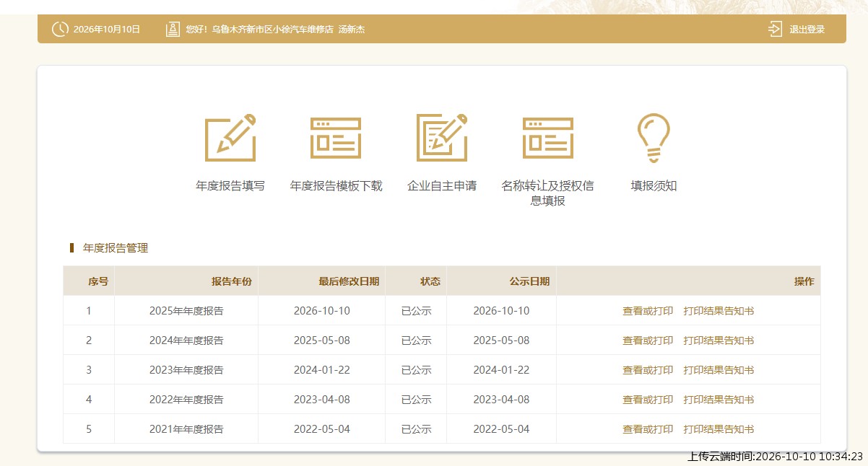The width and height of the screenshot is (868, 466).
Task: Click the greeting with user name 汤新杰
Action: click(275, 30)
